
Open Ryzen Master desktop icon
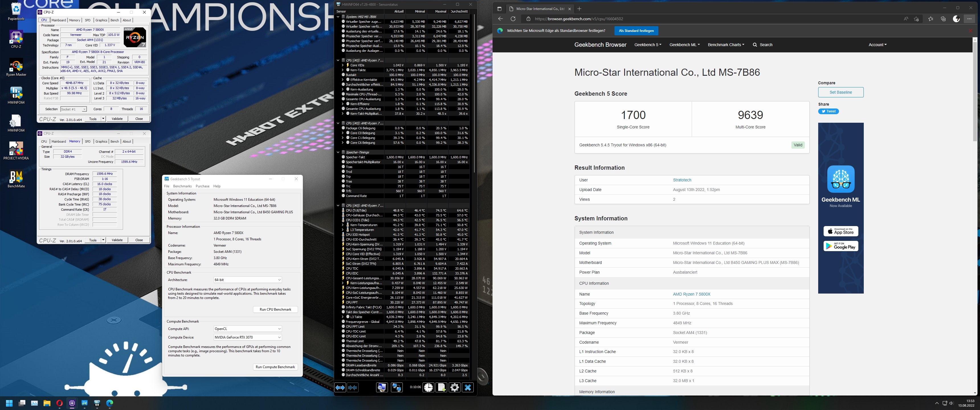pyautogui.click(x=16, y=67)
